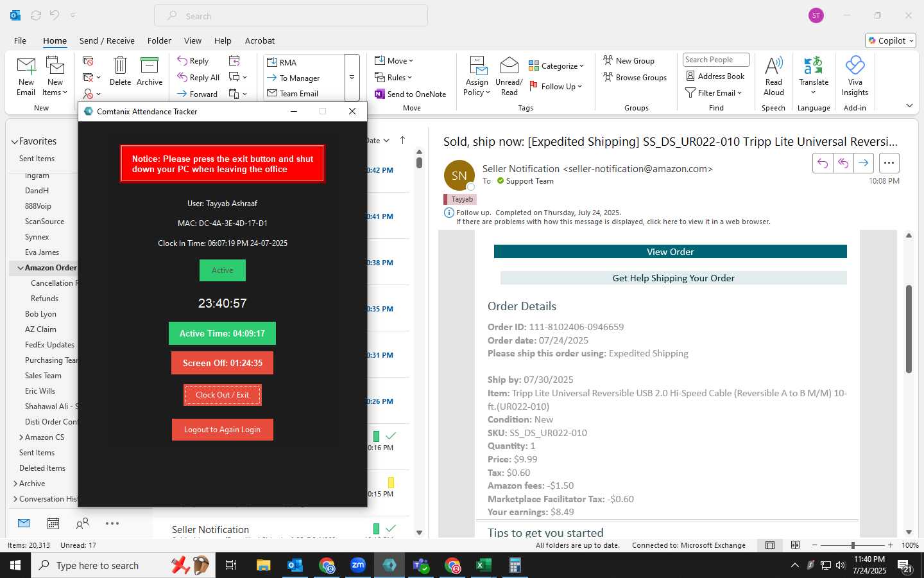This screenshot has height=578, width=924.
Task: Click the zoom out minus button
Action: point(815,545)
